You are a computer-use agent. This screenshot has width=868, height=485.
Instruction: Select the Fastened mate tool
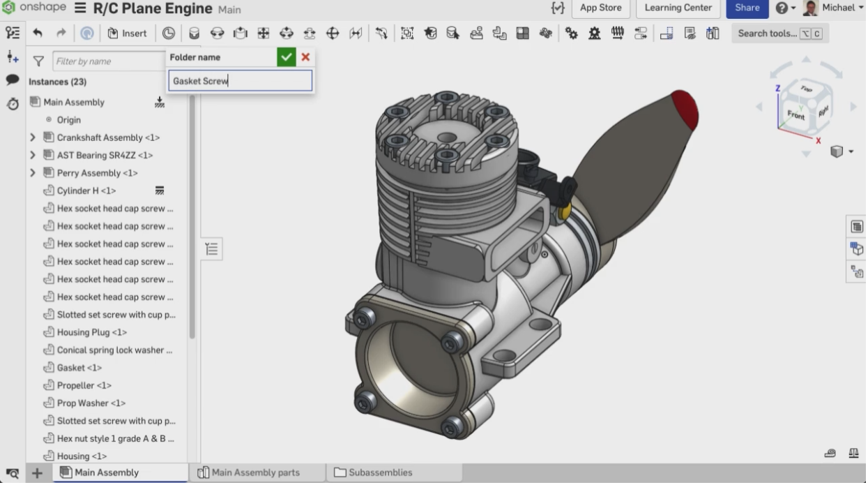click(195, 33)
